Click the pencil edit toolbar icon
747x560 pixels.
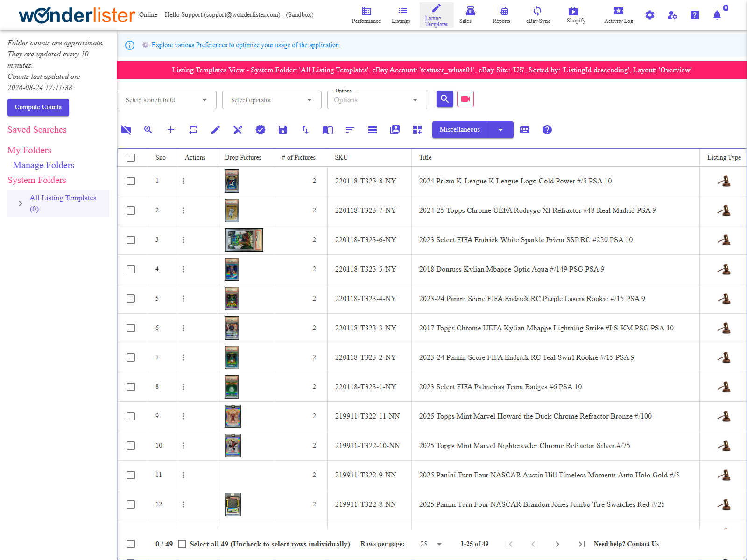(216, 130)
